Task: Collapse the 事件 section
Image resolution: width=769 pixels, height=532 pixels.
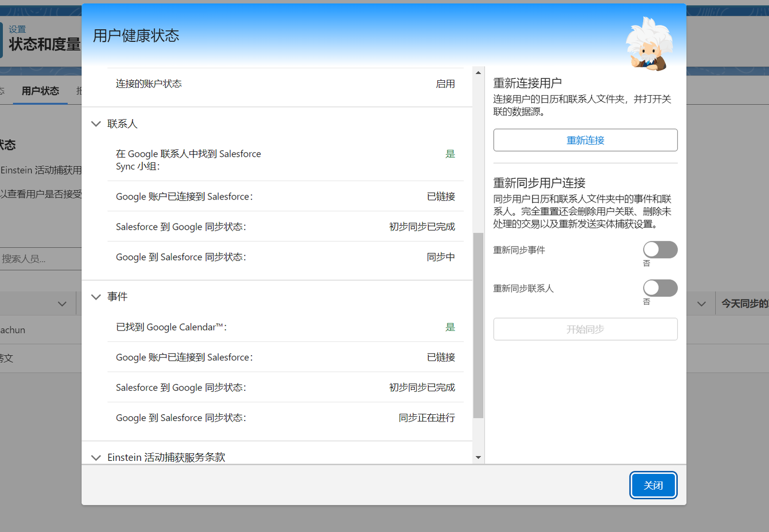Action: [x=96, y=297]
